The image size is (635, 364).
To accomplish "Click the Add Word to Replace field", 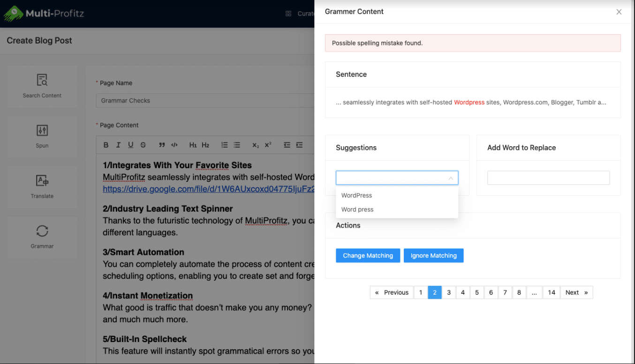I will coord(548,178).
